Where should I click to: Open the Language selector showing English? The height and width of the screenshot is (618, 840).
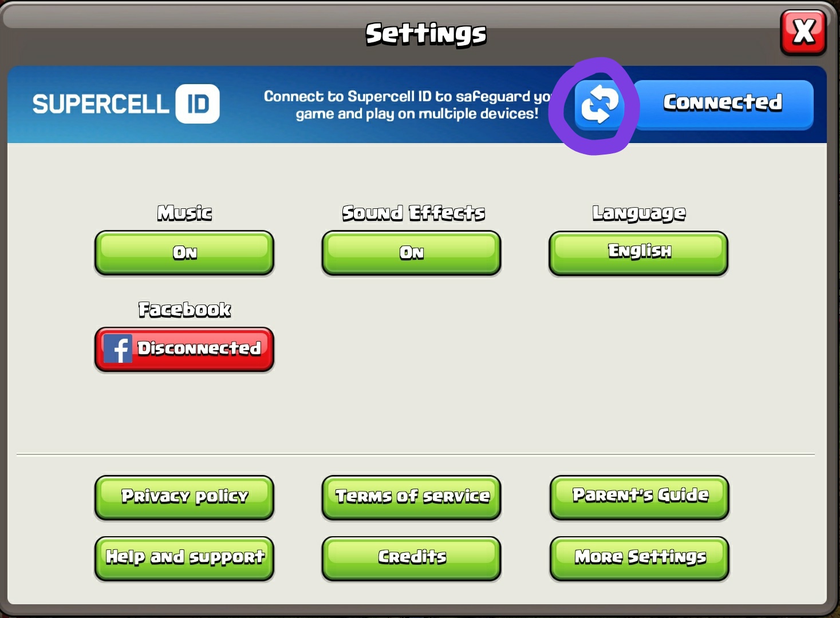638,253
